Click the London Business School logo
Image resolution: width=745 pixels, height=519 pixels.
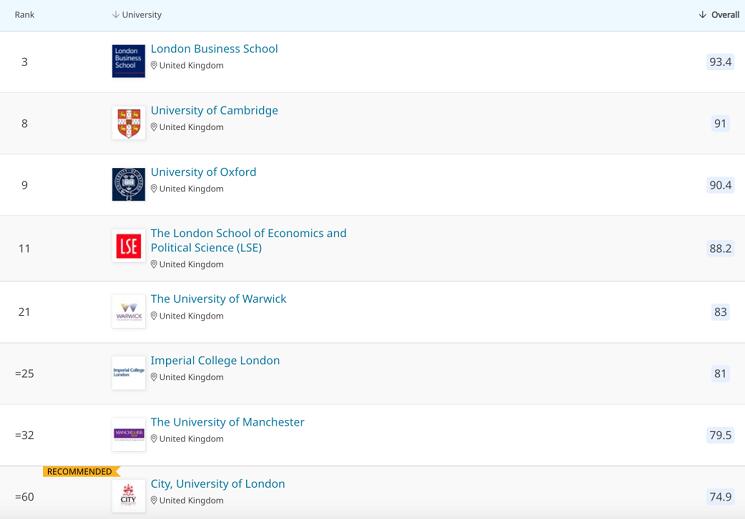click(x=128, y=61)
